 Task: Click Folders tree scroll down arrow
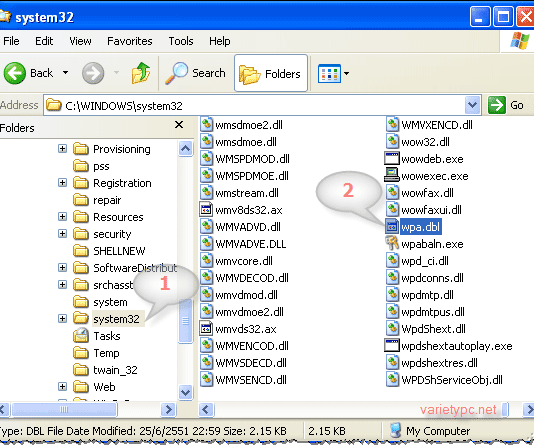(x=186, y=392)
